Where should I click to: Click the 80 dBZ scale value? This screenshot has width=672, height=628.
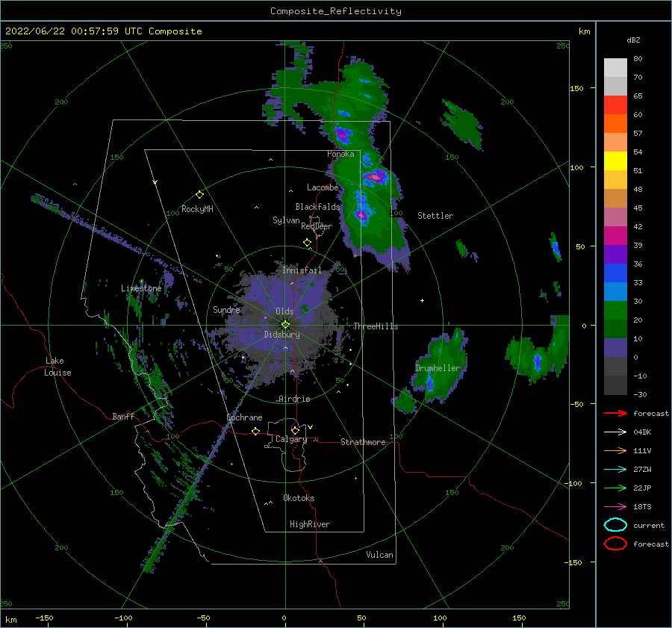tap(638, 58)
